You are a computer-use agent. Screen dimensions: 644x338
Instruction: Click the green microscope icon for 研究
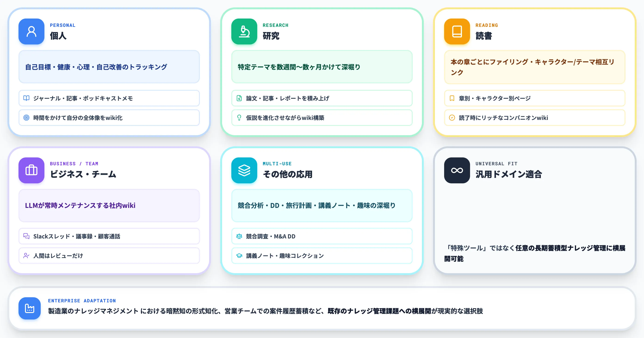pos(244,31)
